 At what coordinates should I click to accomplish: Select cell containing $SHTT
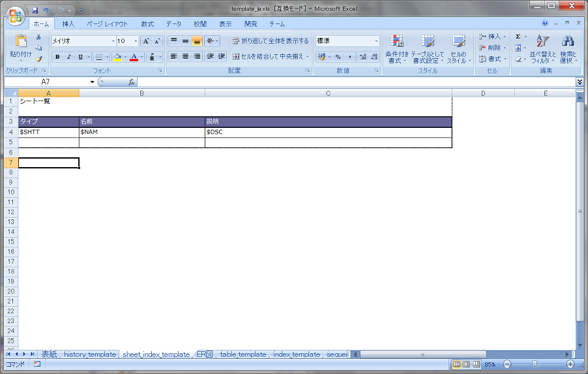(49, 132)
